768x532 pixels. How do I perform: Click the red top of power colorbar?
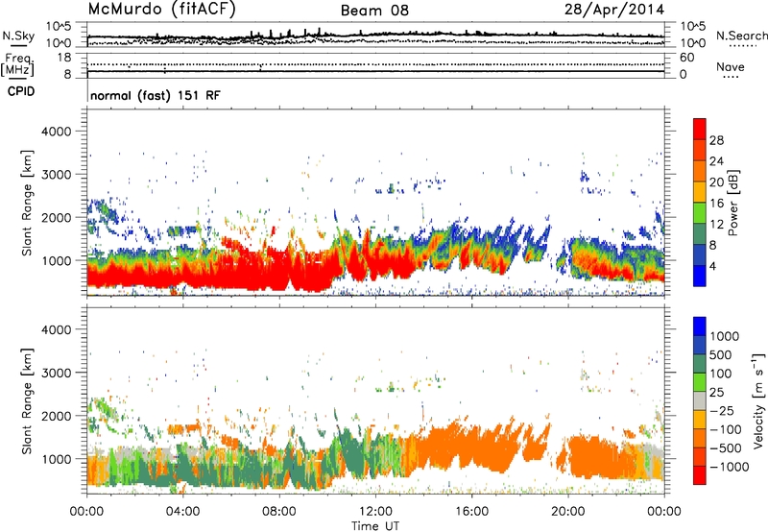coord(700,129)
